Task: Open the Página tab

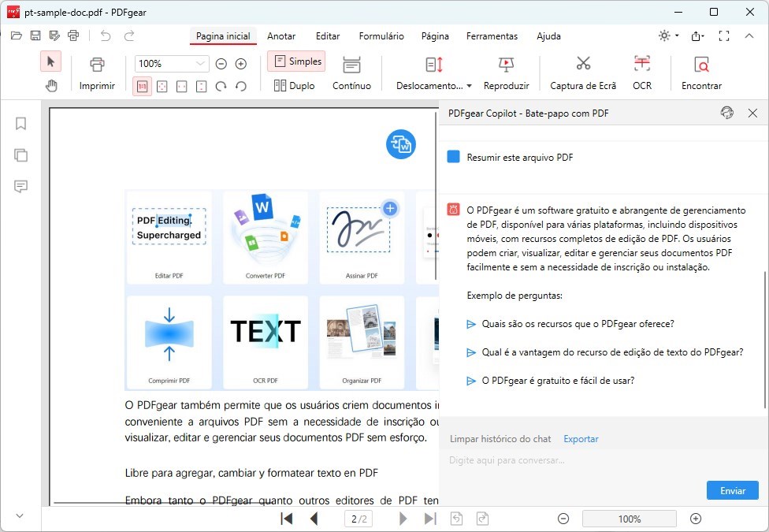Action: click(435, 35)
